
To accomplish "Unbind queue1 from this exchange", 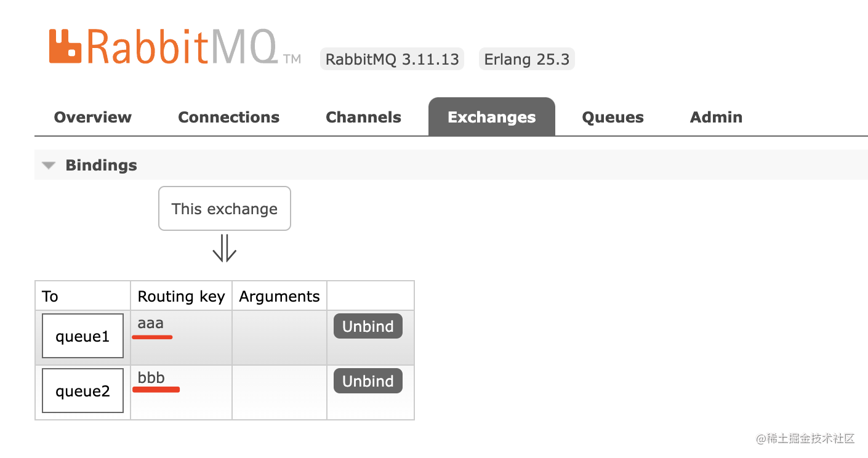I will pos(368,326).
